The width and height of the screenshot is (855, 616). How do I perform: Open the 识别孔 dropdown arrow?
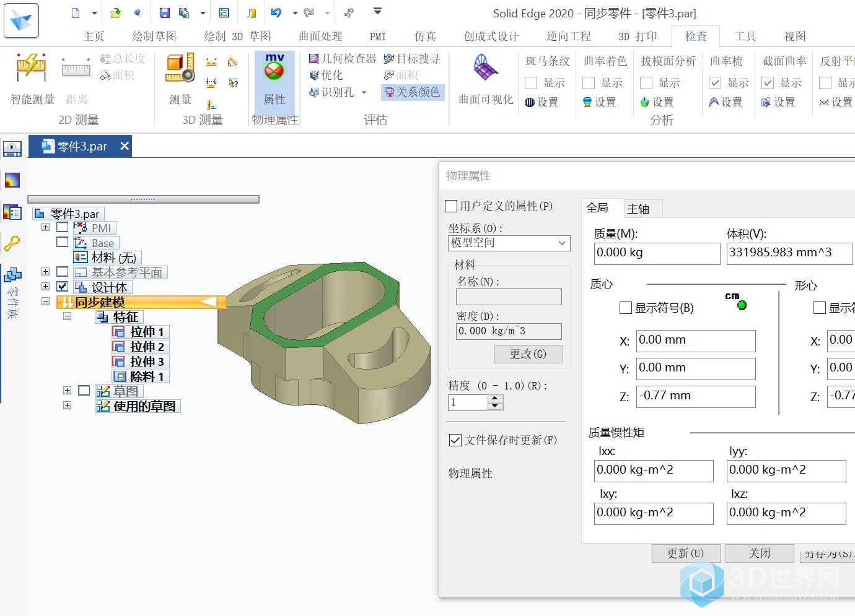pos(364,92)
